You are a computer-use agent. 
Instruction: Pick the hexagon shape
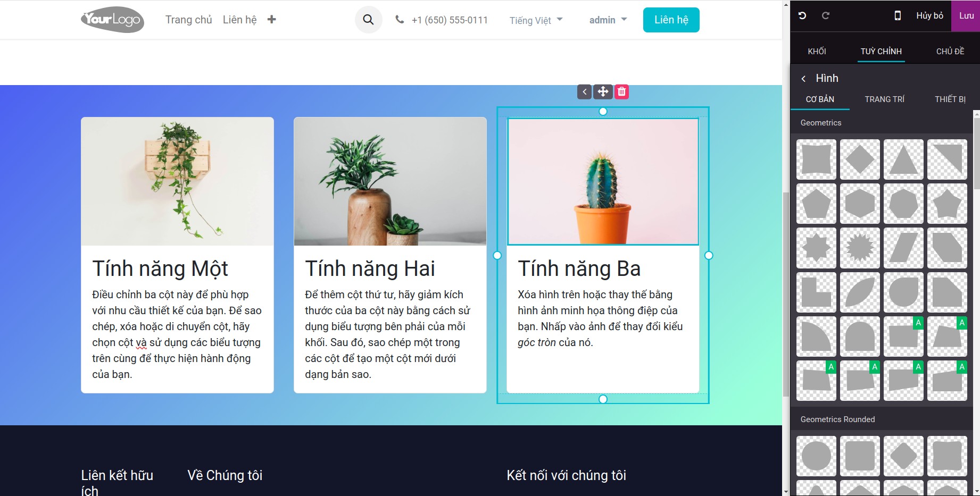click(x=860, y=204)
